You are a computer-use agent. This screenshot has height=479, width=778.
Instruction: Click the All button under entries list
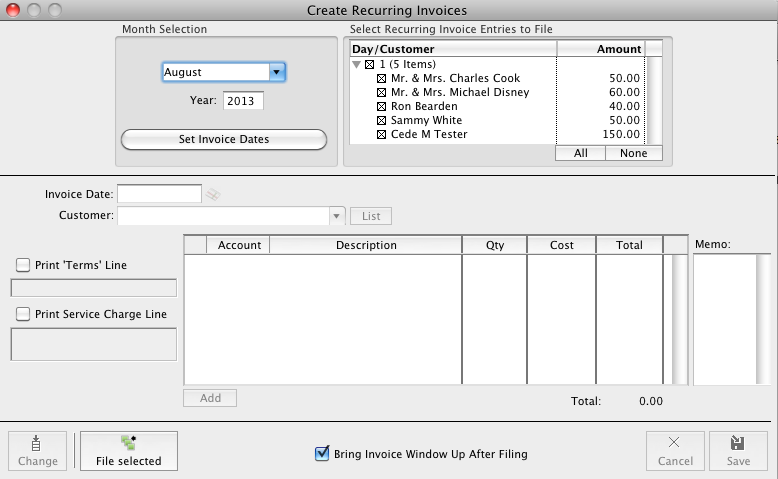580,153
